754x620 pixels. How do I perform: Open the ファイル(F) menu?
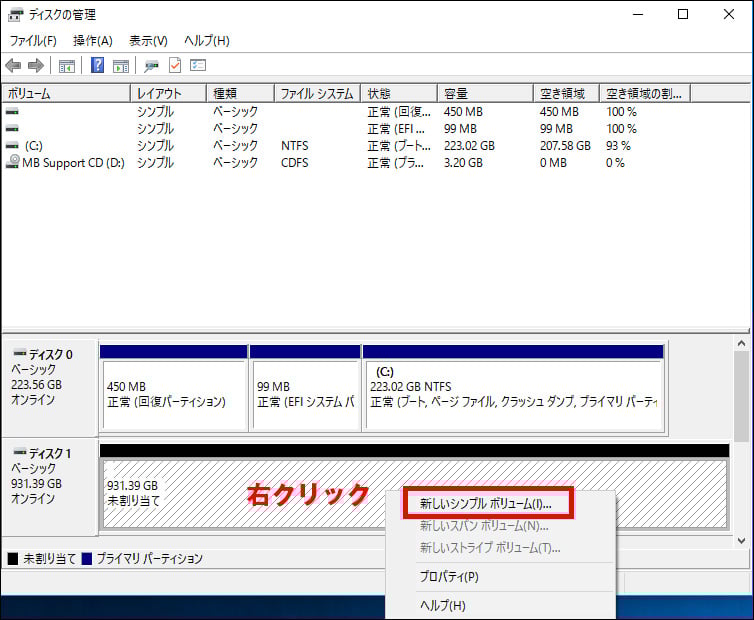[x=33, y=41]
